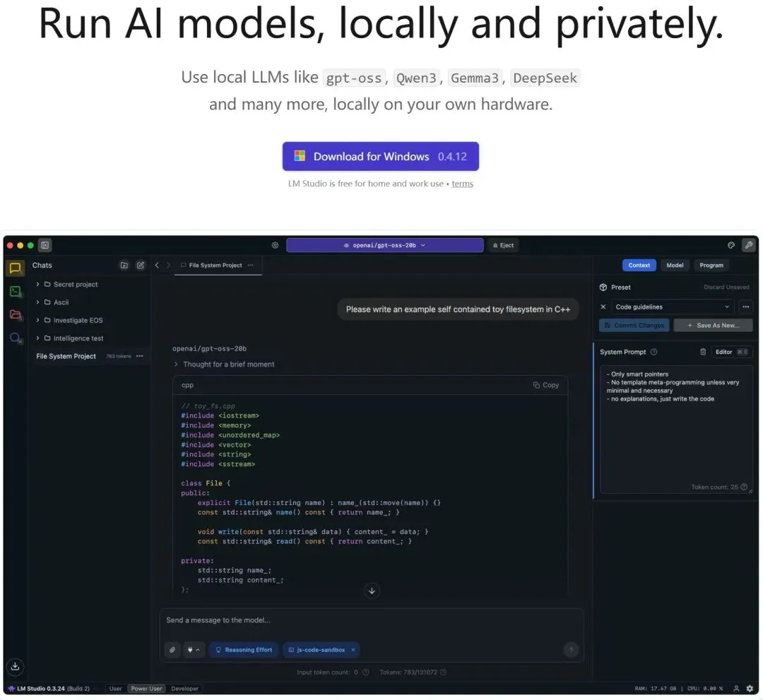Screen dimensions: 763x700
Task: Toggle the Reasoning Effort chip
Action: coord(244,649)
